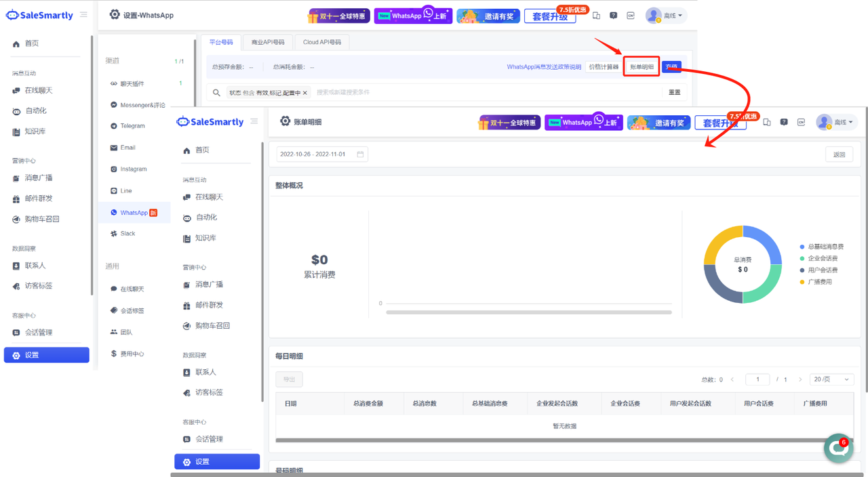Open the floating chat widget with badge 6
Image resolution: width=868 pixels, height=477 pixels.
click(x=838, y=449)
